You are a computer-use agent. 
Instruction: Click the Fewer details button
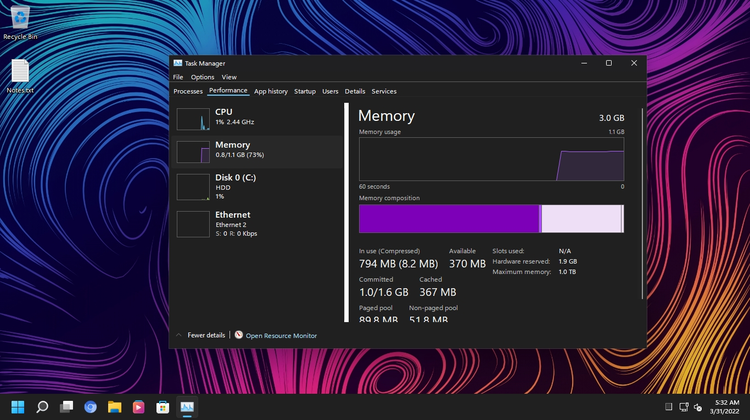(x=206, y=335)
